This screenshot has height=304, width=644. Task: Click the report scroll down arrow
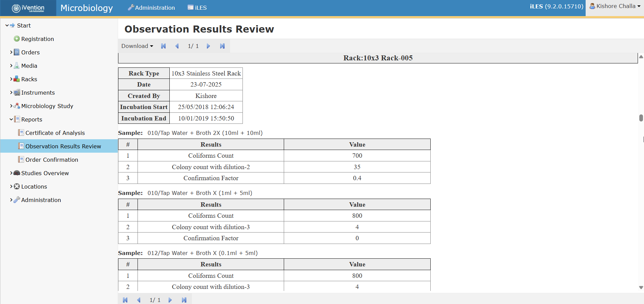(641, 288)
